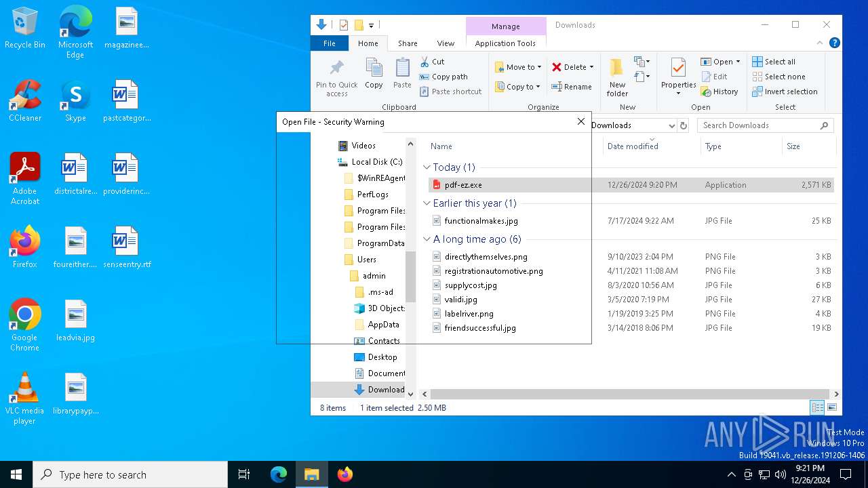
Task: Click the search magnifier in Search Downloads
Action: pyautogui.click(x=825, y=125)
